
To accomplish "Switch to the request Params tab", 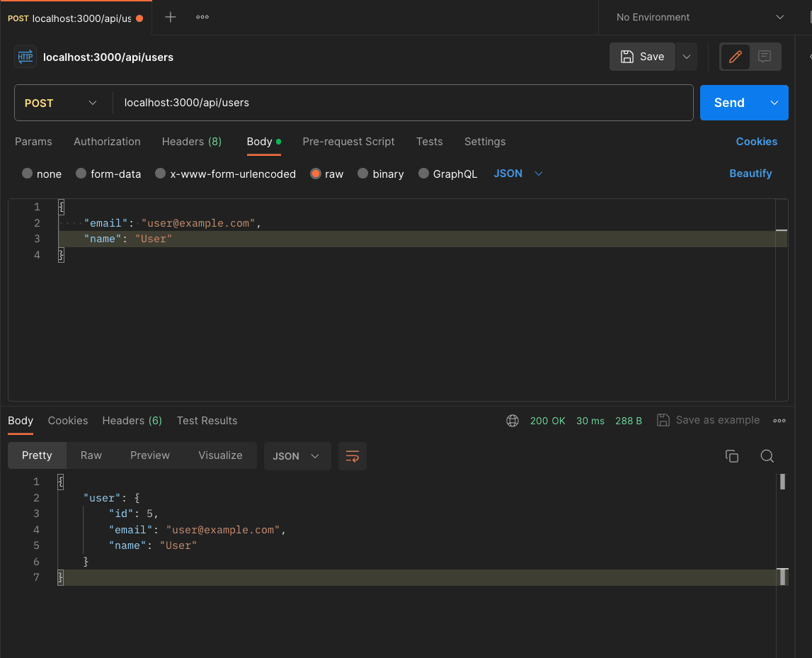I will [34, 142].
